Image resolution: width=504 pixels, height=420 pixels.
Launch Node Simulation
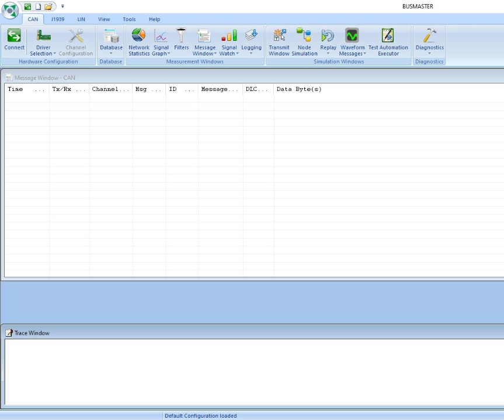point(304,42)
